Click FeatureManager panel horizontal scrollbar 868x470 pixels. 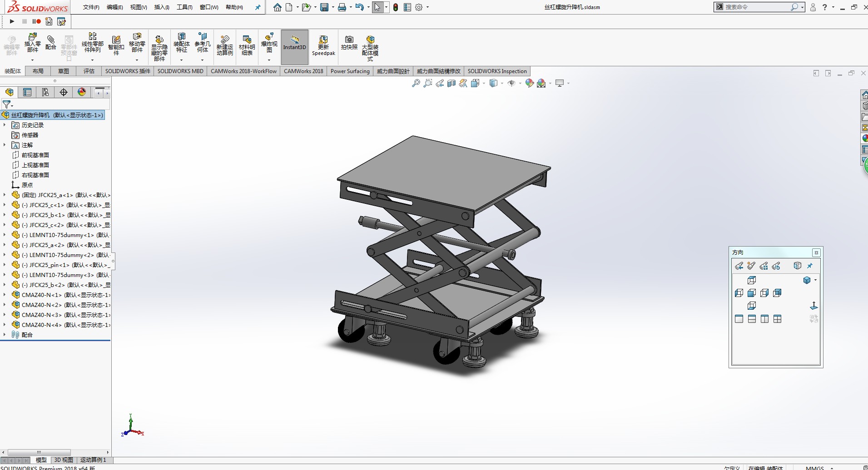tap(39, 452)
